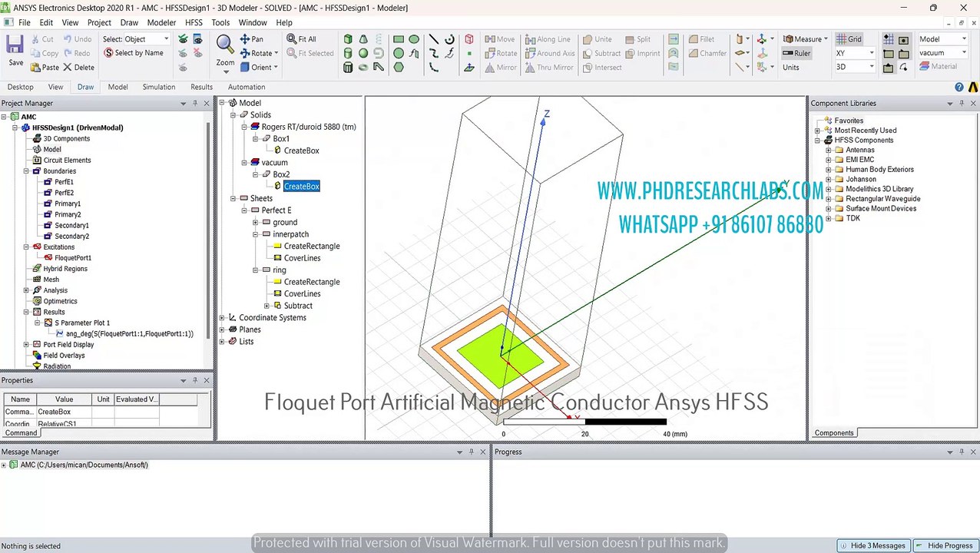980x553 pixels.
Task: Close the Project Manager panel
Action: 206,103
